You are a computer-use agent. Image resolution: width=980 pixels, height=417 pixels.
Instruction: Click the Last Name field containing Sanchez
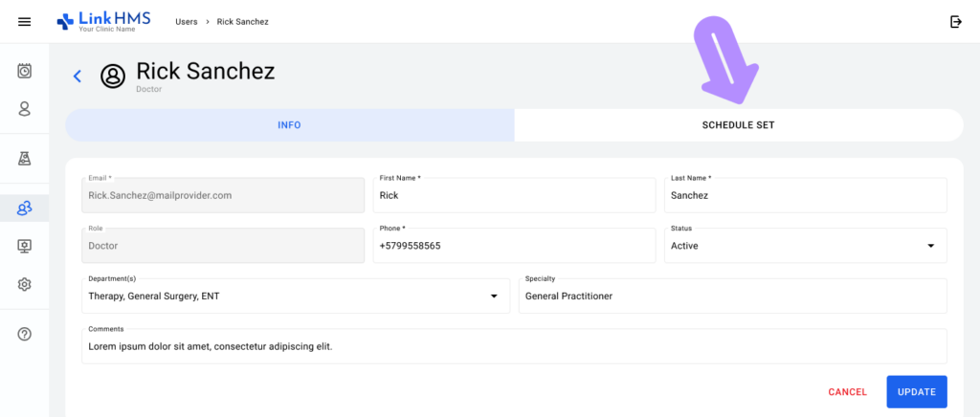(x=806, y=195)
